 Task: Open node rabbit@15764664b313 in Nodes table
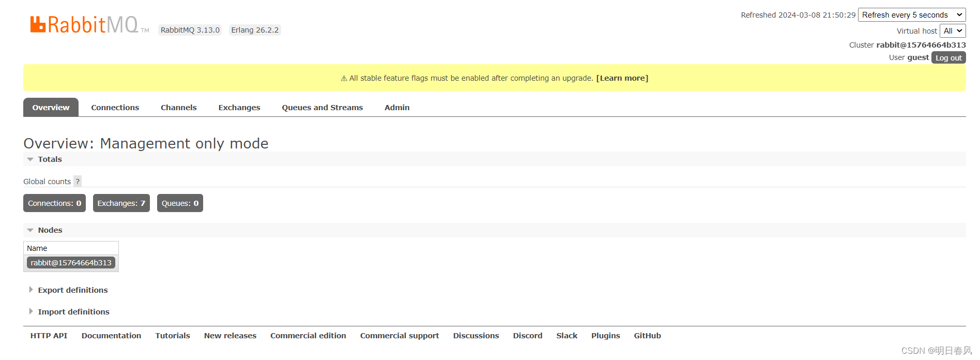pos(71,263)
